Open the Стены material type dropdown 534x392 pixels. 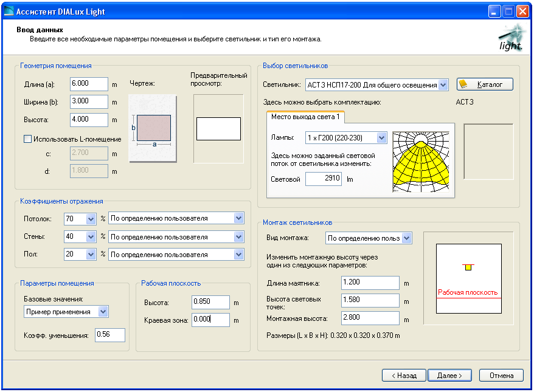coord(238,237)
